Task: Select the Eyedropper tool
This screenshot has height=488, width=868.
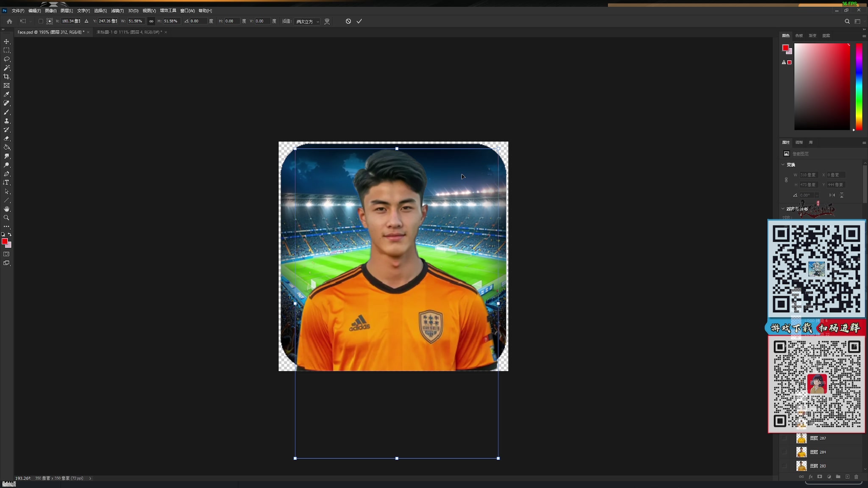Action: click(x=6, y=94)
